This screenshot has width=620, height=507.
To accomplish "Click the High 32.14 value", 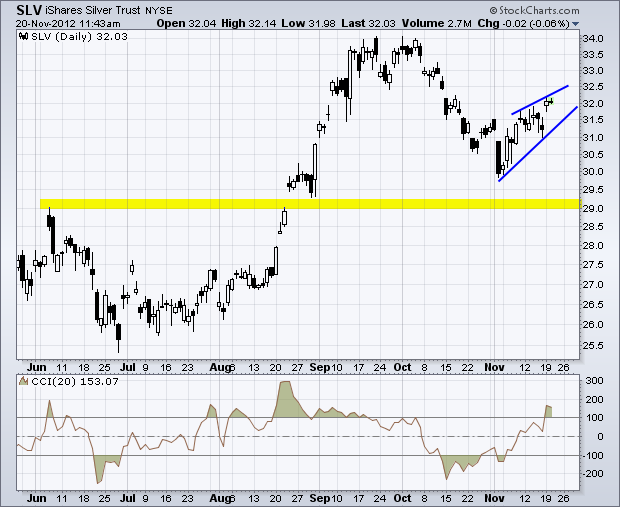I will pos(248,23).
